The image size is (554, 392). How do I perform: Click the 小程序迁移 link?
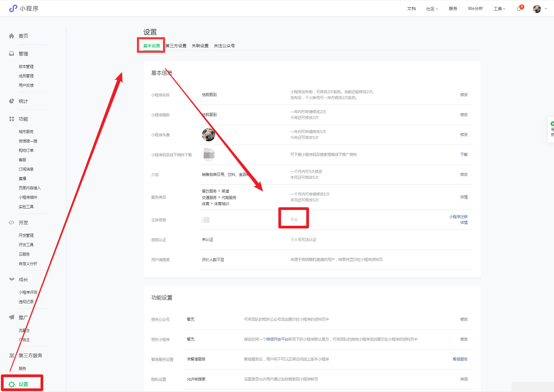(458, 217)
